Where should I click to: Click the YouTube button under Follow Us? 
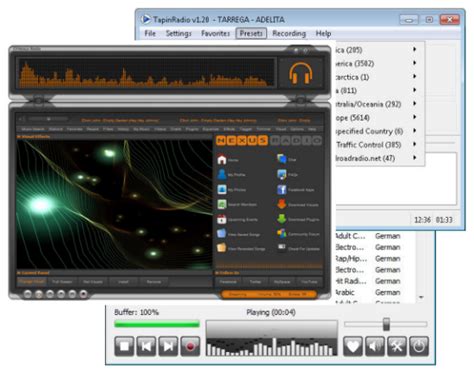click(x=309, y=282)
